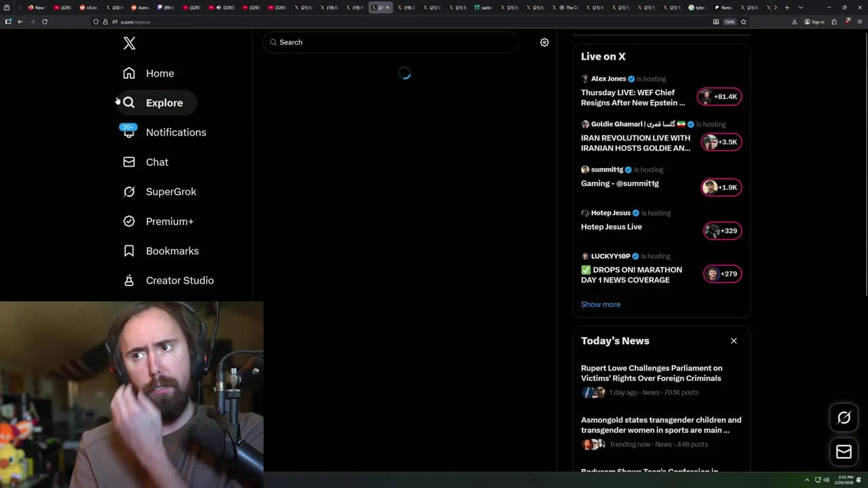Click the red extension icon with badge

(x=848, y=22)
